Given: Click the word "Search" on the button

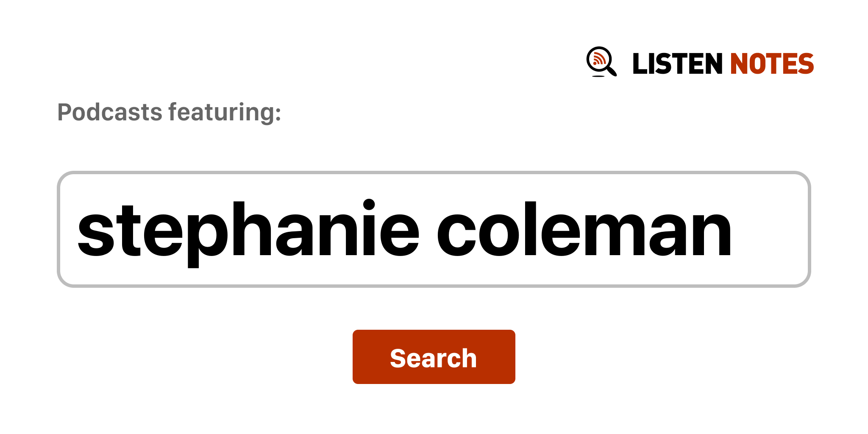Looking at the screenshot, I should (x=433, y=358).
